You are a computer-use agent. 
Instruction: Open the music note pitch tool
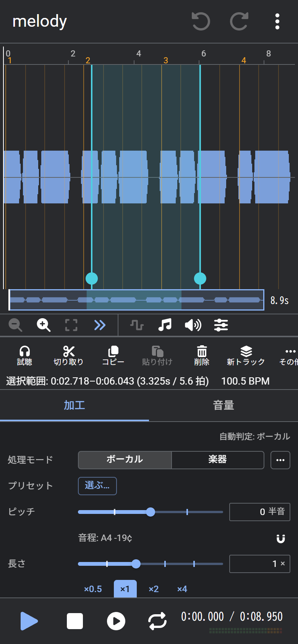tap(165, 325)
